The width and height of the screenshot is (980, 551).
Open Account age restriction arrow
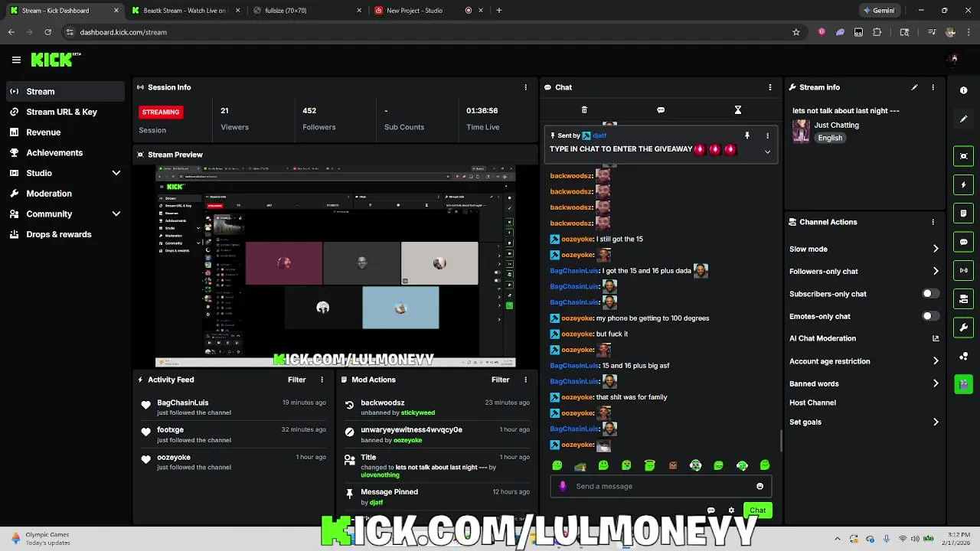pos(936,361)
